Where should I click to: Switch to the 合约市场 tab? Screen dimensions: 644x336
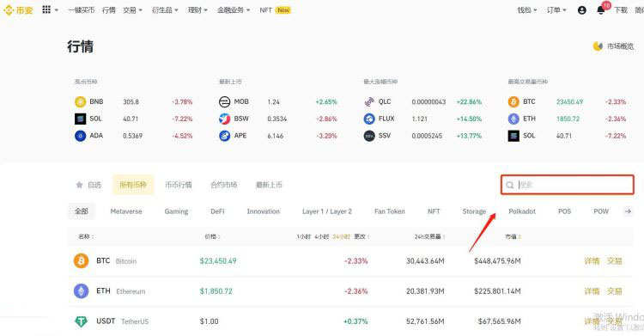point(224,185)
